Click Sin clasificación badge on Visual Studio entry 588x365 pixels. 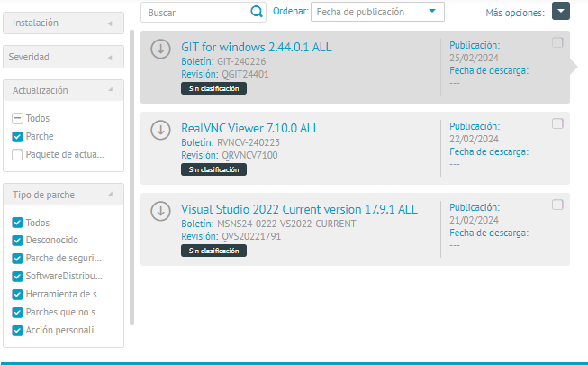click(x=213, y=251)
